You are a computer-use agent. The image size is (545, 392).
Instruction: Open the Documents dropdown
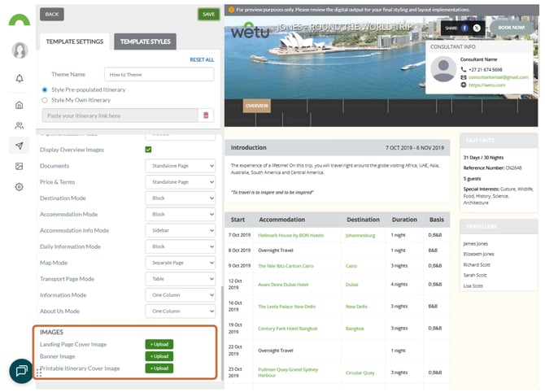(x=180, y=166)
